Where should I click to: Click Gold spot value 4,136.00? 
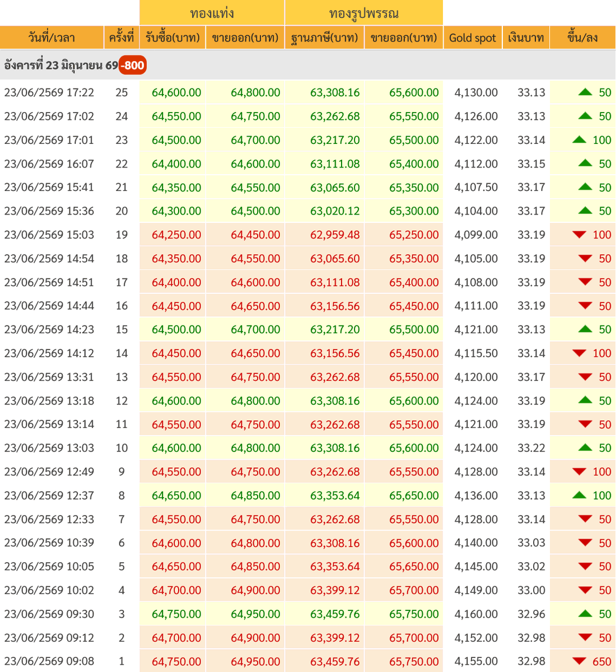[x=476, y=495]
